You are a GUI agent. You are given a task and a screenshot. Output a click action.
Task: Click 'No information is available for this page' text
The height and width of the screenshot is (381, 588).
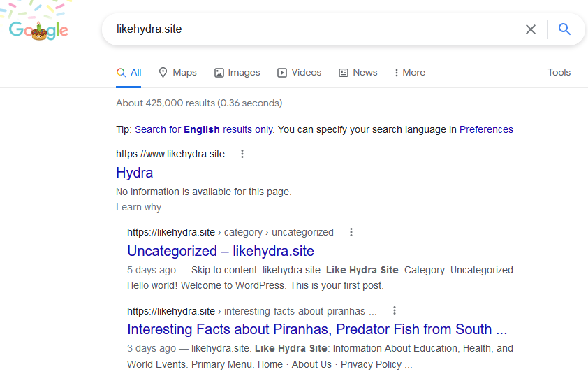[204, 192]
